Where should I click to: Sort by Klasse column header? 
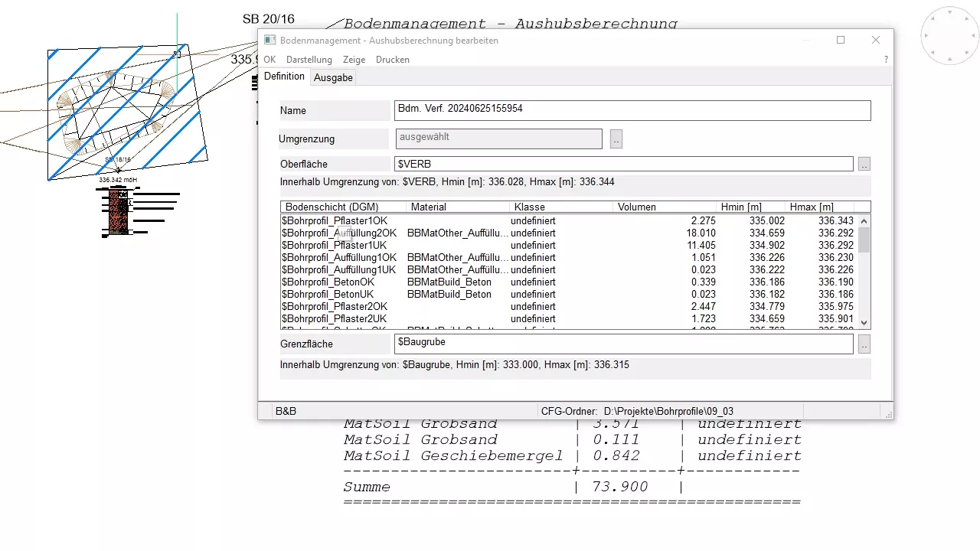(x=561, y=207)
